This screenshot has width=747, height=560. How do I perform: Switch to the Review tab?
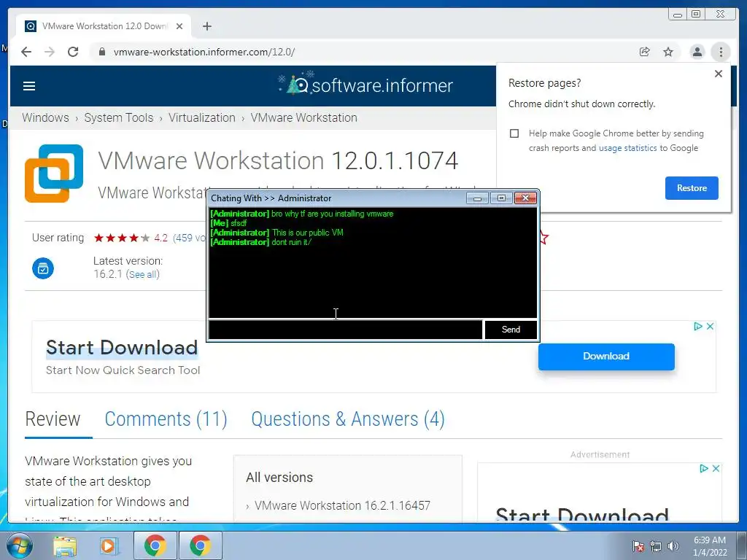pos(53,419)
